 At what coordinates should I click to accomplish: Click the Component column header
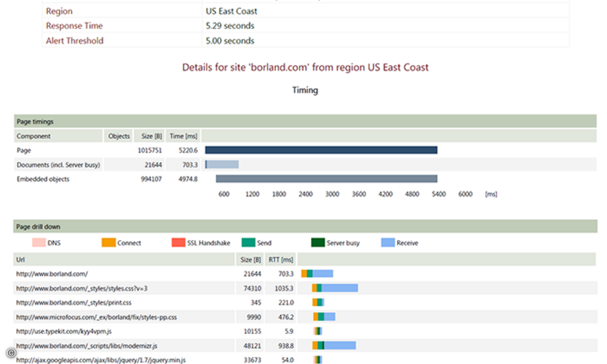click(x=58, y=136)
